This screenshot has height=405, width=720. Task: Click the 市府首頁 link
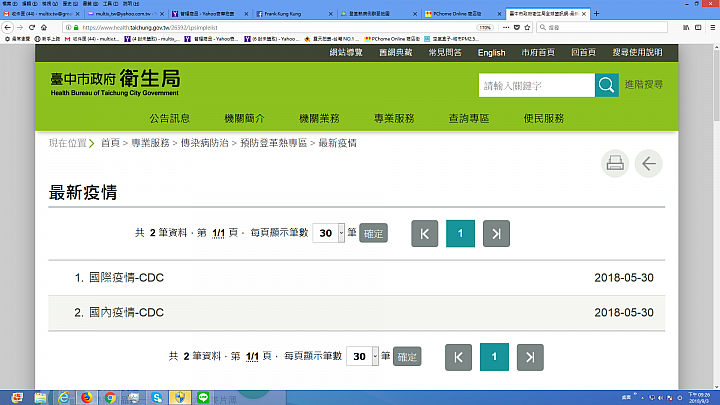(x=538, y=53)
